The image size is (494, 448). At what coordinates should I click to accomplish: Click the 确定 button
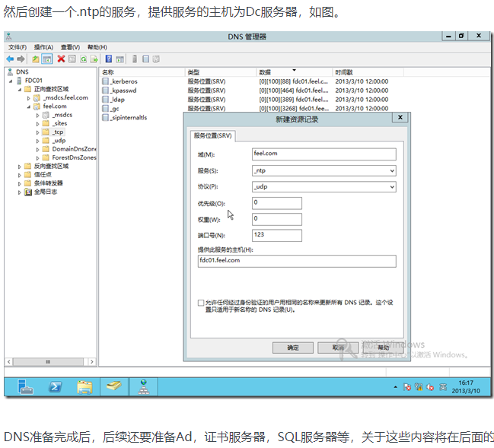tap(293, 348)
